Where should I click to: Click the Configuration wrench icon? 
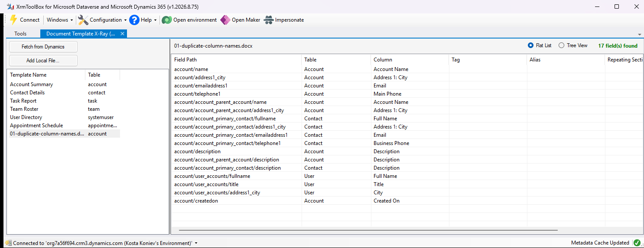[x=83, y=20]
